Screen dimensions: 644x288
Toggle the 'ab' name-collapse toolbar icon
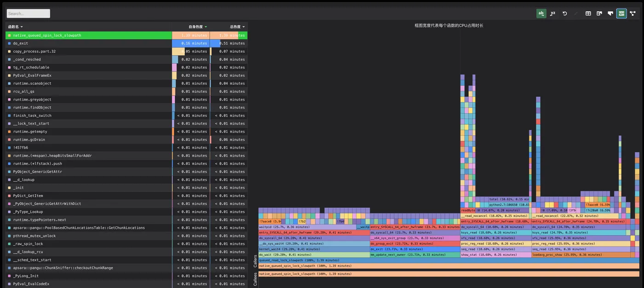pyautogui.click(x=541, y=13)
